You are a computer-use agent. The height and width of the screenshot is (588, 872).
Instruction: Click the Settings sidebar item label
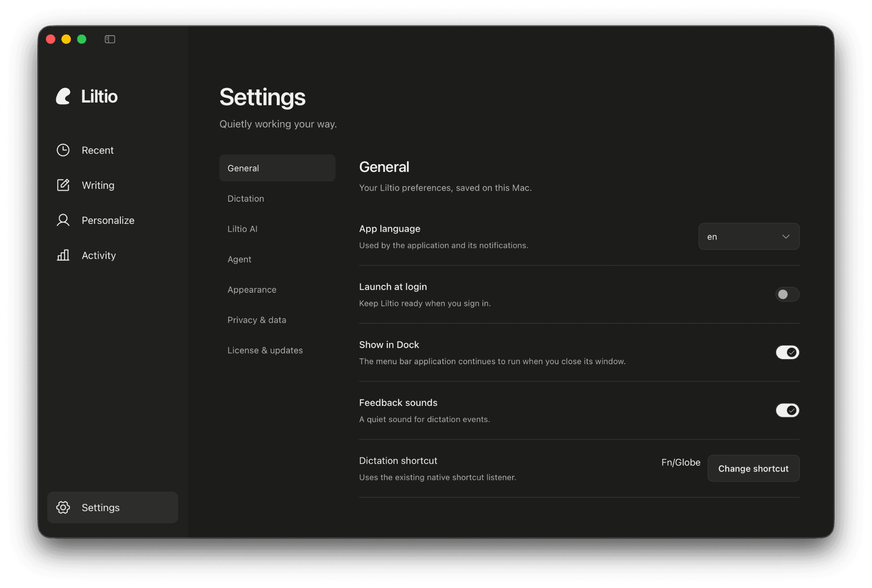[x=100, y=508]
